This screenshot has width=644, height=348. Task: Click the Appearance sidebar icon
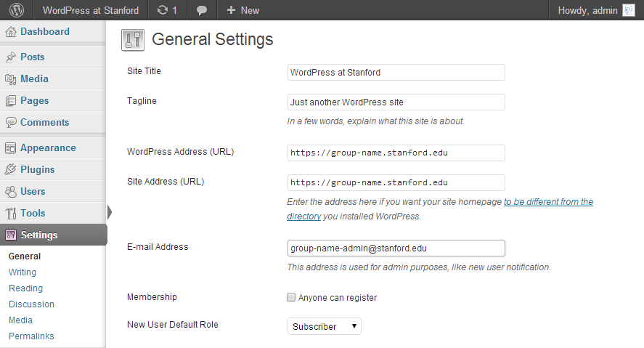11,148
